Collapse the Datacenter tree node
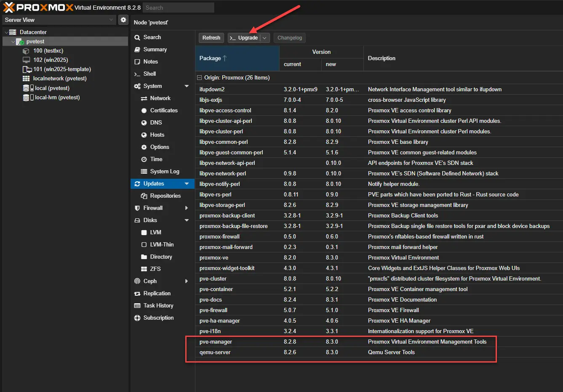Screen dimensions: 563x392 (6, 32)
